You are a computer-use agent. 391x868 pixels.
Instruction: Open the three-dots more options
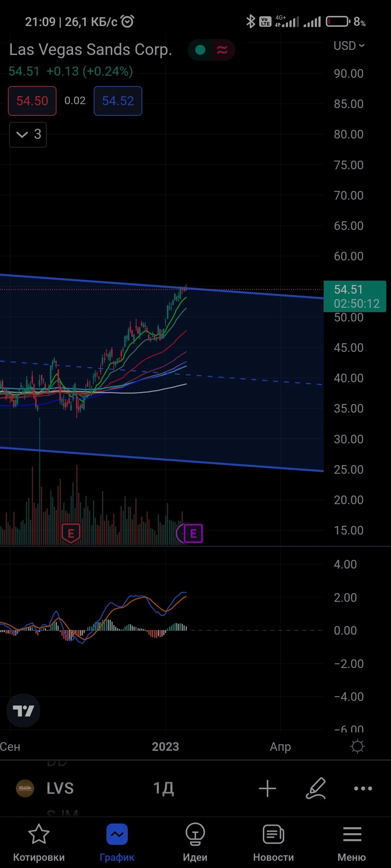pos(363,788)
